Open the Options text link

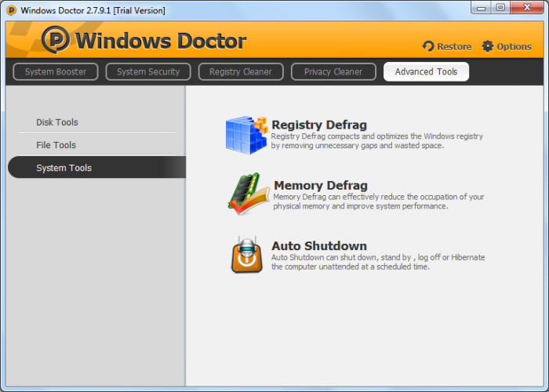514,46
